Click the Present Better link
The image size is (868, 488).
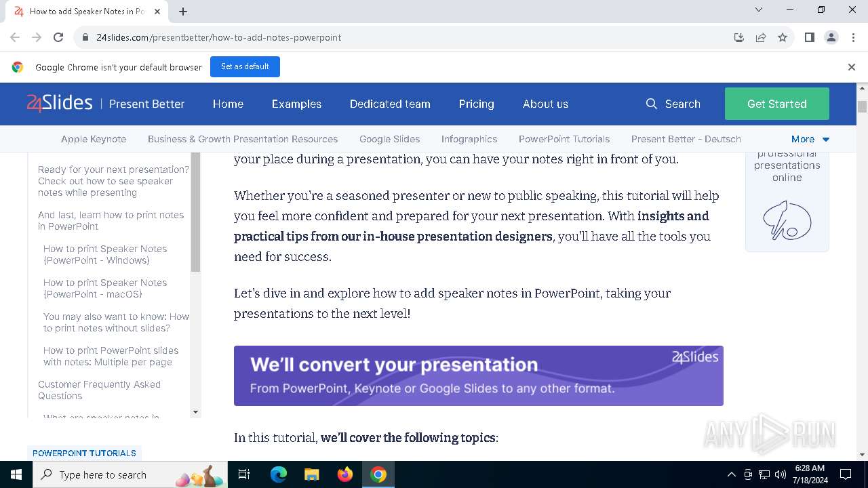pyautogui.click(x=146, y=104)
